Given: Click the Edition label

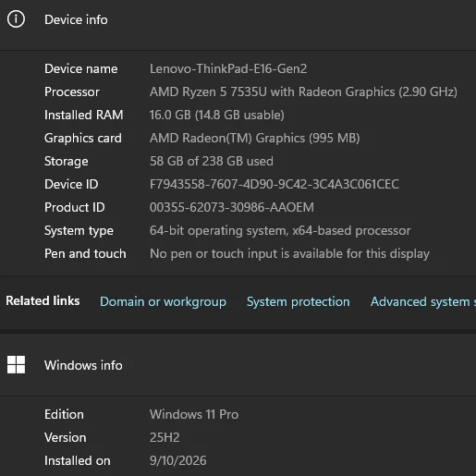Looking at the screenshot, I should point(64,414).
